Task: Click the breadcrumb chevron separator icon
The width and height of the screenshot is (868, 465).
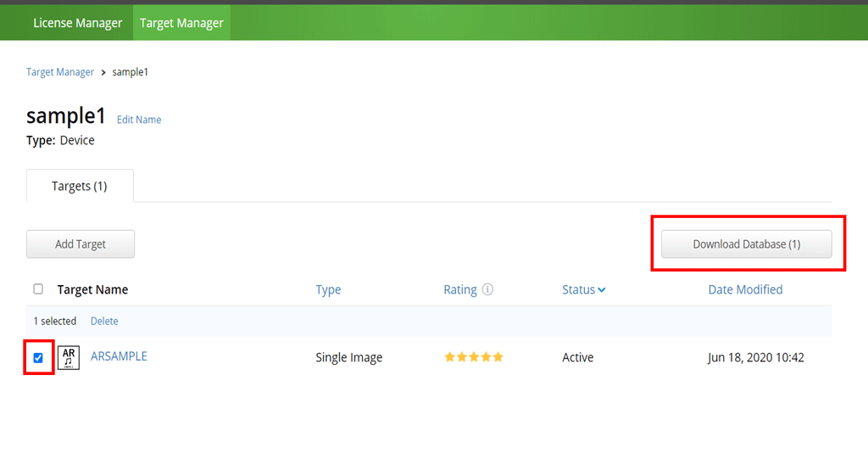Action: tap(103, 73)
